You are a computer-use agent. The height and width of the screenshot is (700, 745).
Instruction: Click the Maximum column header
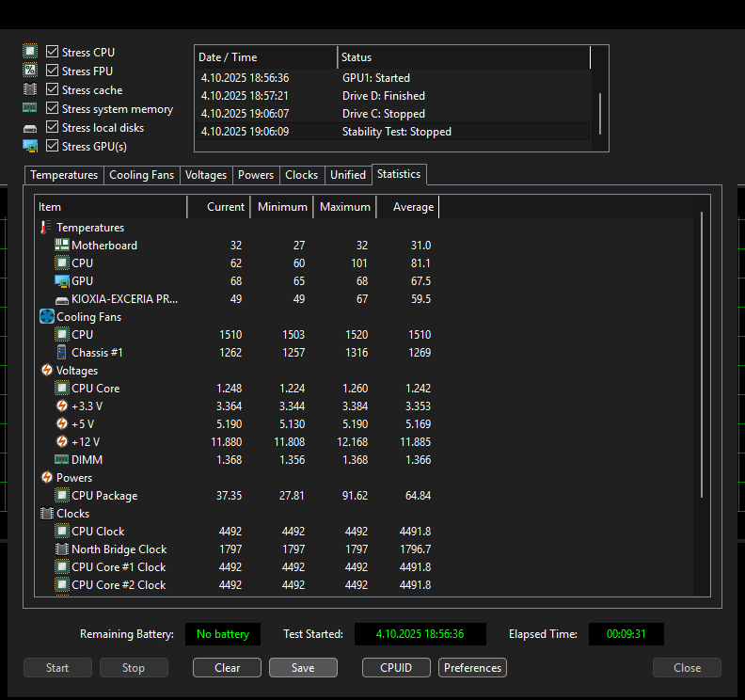[345, 207]
